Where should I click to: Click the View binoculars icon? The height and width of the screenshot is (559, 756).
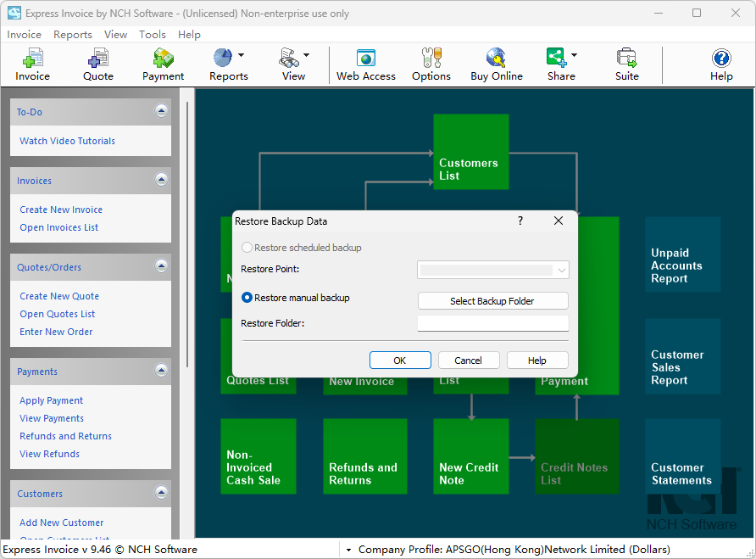coord(289,59)
